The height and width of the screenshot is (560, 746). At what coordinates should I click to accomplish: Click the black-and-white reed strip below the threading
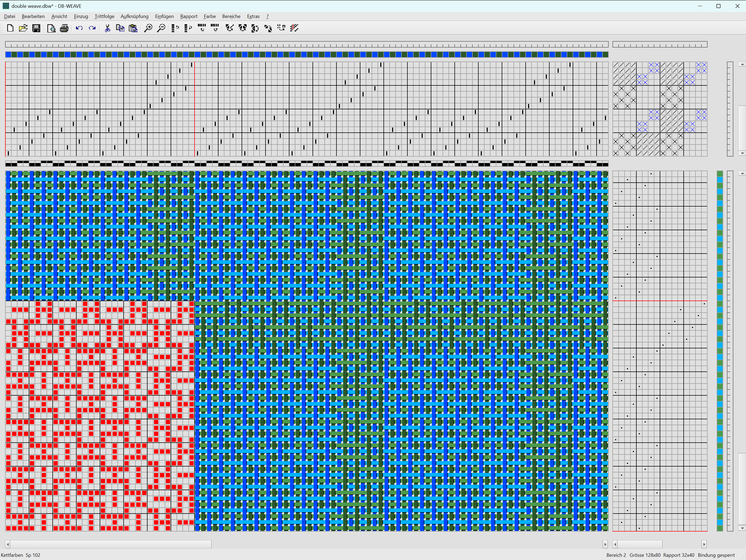click(307, 164)
